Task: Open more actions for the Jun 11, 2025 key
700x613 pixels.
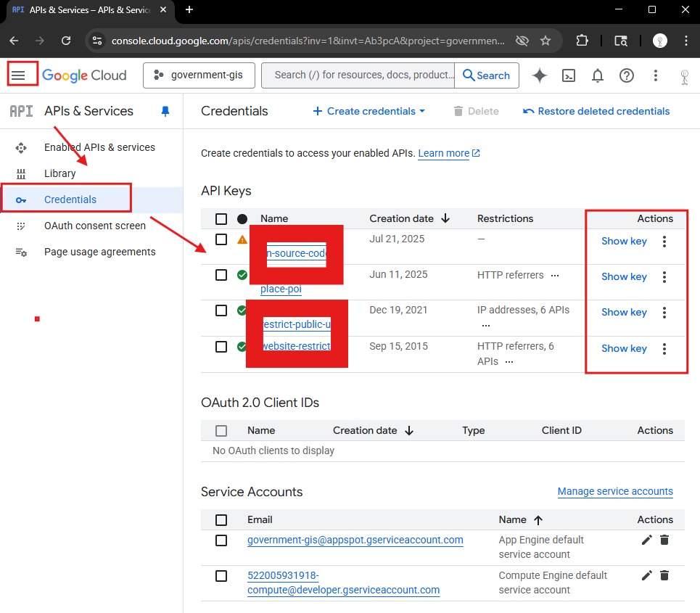Action: [664, 277]
